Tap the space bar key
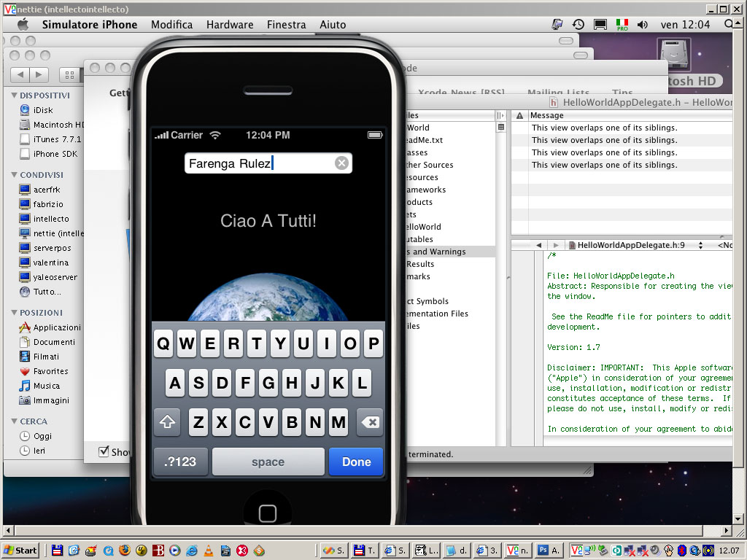Screen dimensions: 747x560 (x=268, y=462)
